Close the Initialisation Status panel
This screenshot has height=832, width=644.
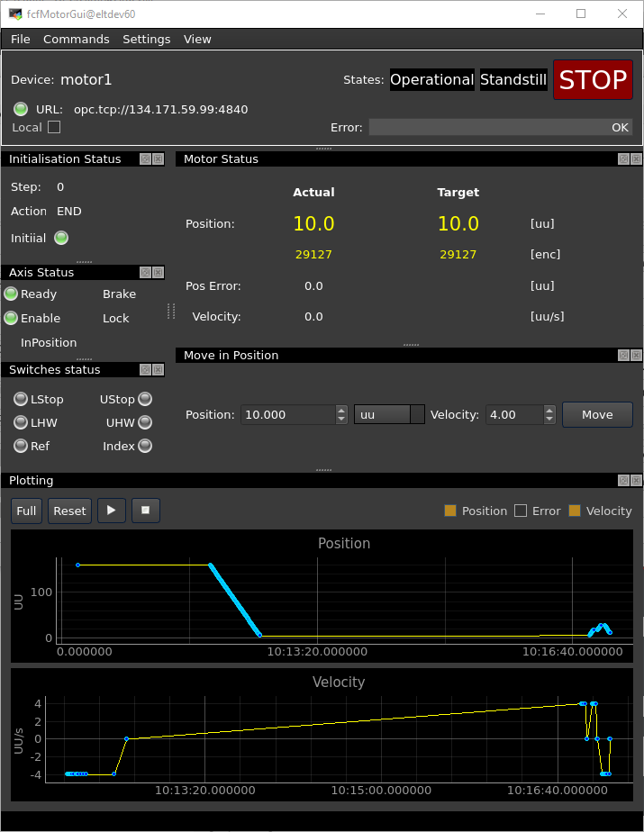(x=158, y=158)
